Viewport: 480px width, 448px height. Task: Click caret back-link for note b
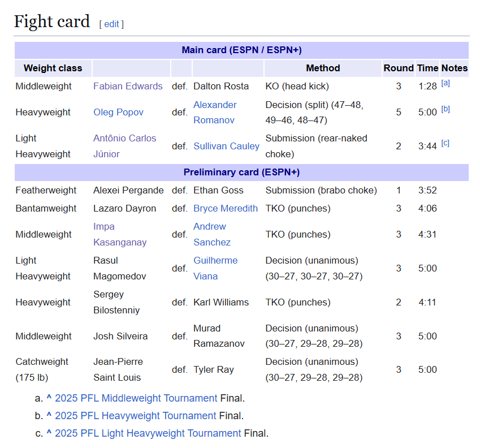point(49,415)
